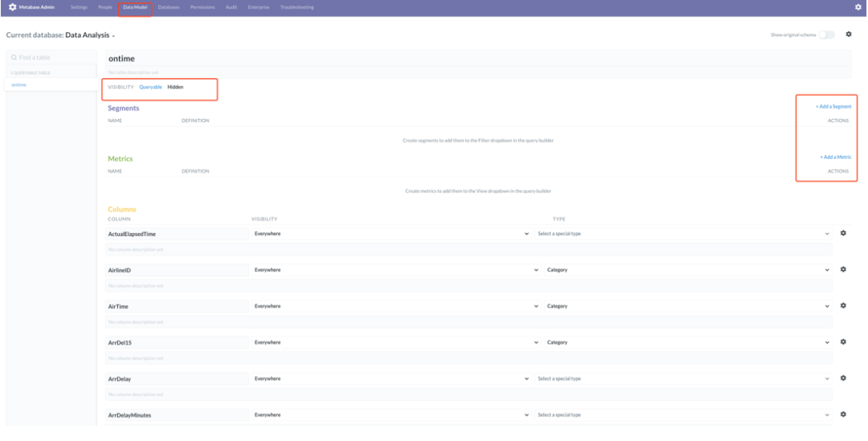The height and width of the screenshot is (441, 868).
Task: Edit the ArrDel15 column name field
Action: coord(177,342)
